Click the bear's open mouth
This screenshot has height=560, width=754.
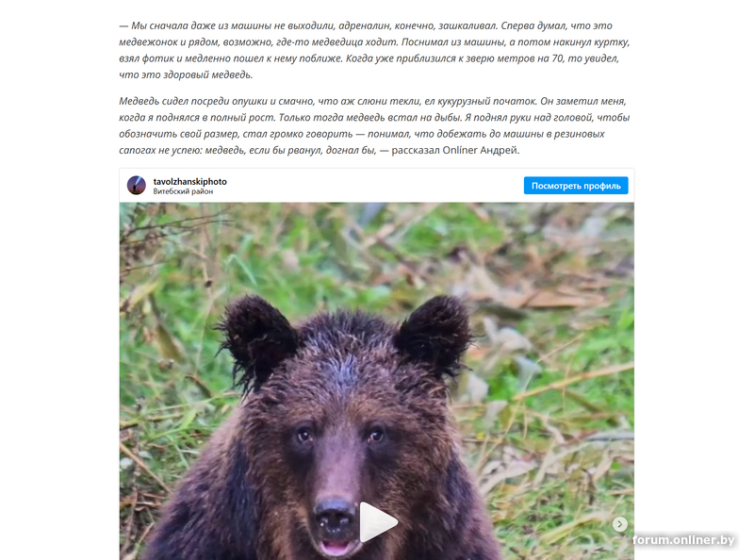coord(335,547)
